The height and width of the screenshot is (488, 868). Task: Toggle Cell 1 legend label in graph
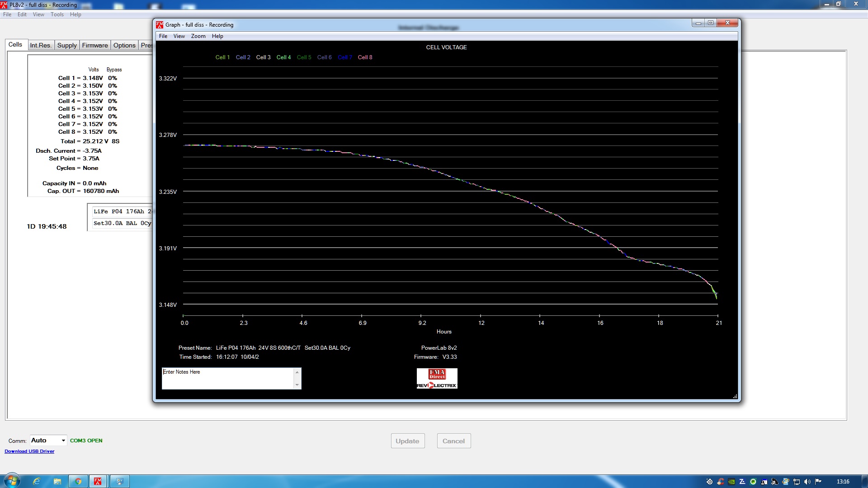(x=222, y=57)
